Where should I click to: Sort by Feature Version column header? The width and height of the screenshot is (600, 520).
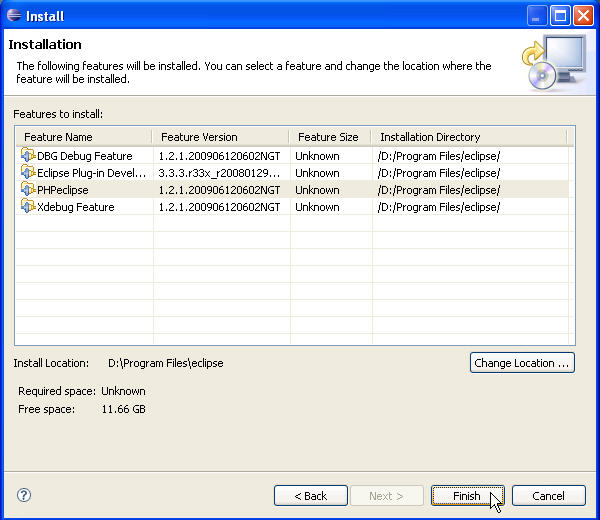[x=220, y=137]
